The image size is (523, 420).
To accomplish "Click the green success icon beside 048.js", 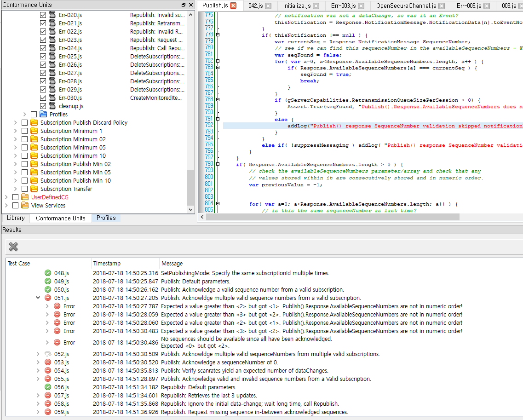I will point(48,273).
